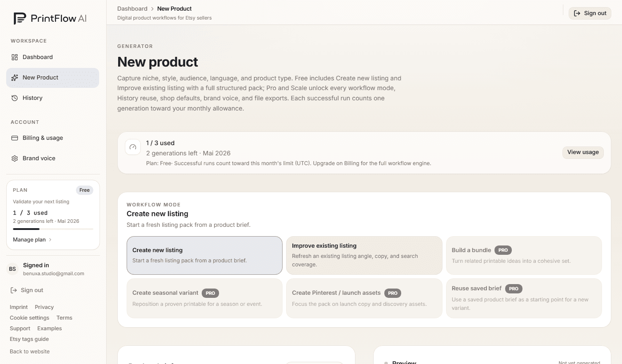The height and width of the screenshot is (364, 622).
Task: Click the 'Not yet generated' status text
Action: 579,363
